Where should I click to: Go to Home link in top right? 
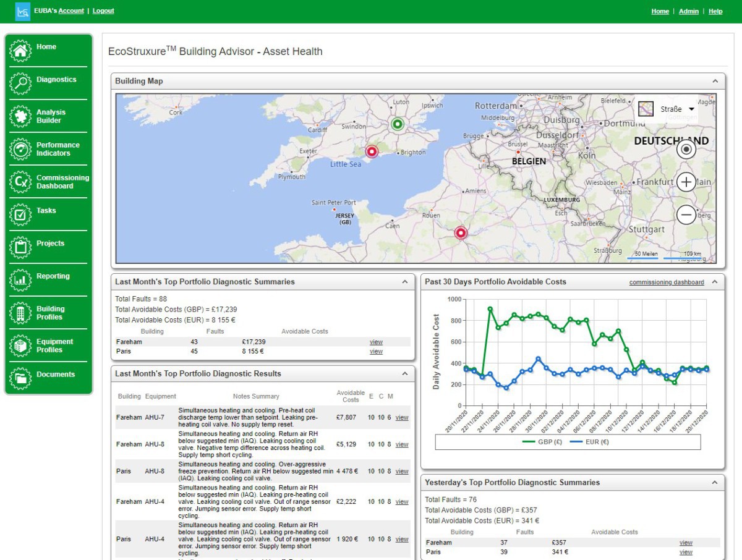pos(660,11)
